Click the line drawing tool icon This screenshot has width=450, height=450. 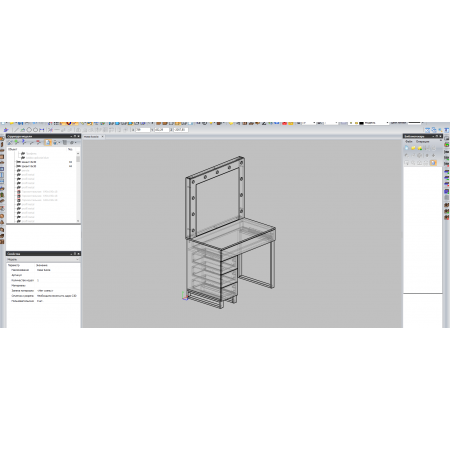16,130
